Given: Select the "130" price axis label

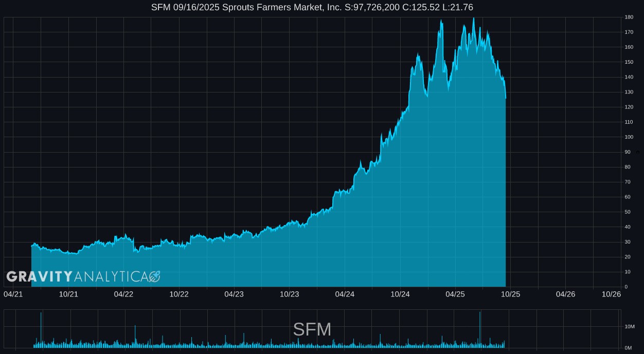Looking at the screenshot, I should (629, 92).
